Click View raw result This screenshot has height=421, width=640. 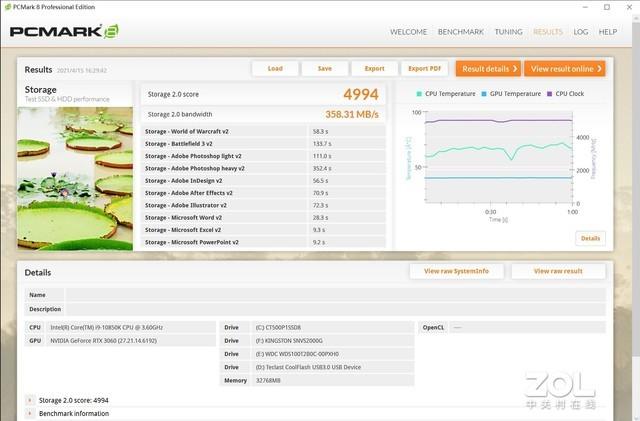558,271
